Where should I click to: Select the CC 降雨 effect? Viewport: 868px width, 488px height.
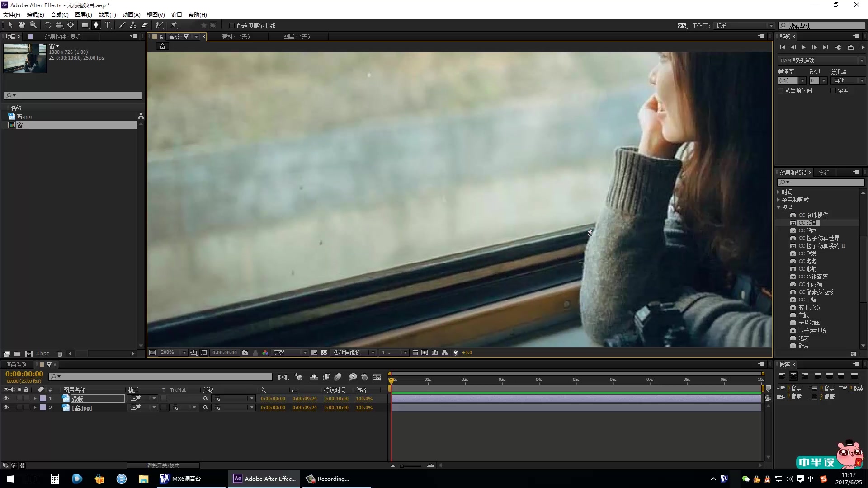pos(807,230)
